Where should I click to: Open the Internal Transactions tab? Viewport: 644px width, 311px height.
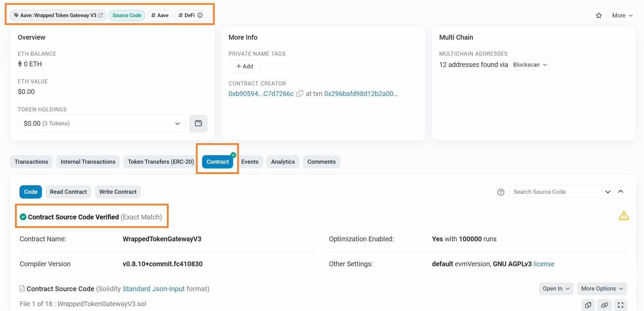coord(88,162)
